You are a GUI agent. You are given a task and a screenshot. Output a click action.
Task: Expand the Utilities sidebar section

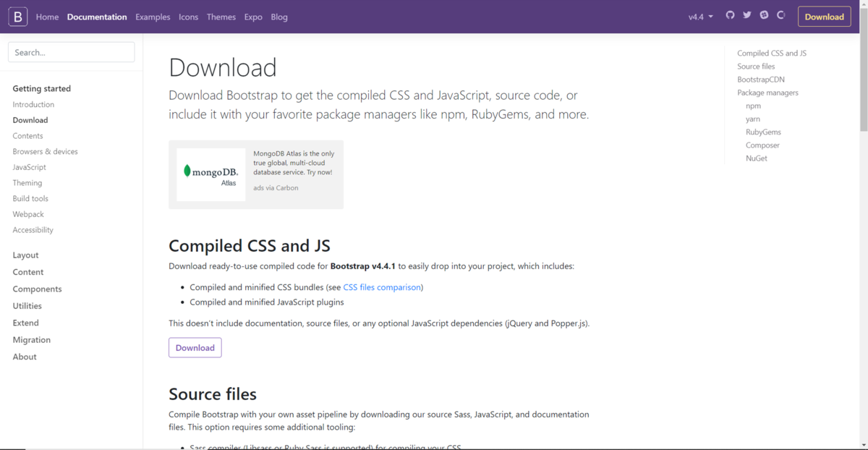pos(27,306)
